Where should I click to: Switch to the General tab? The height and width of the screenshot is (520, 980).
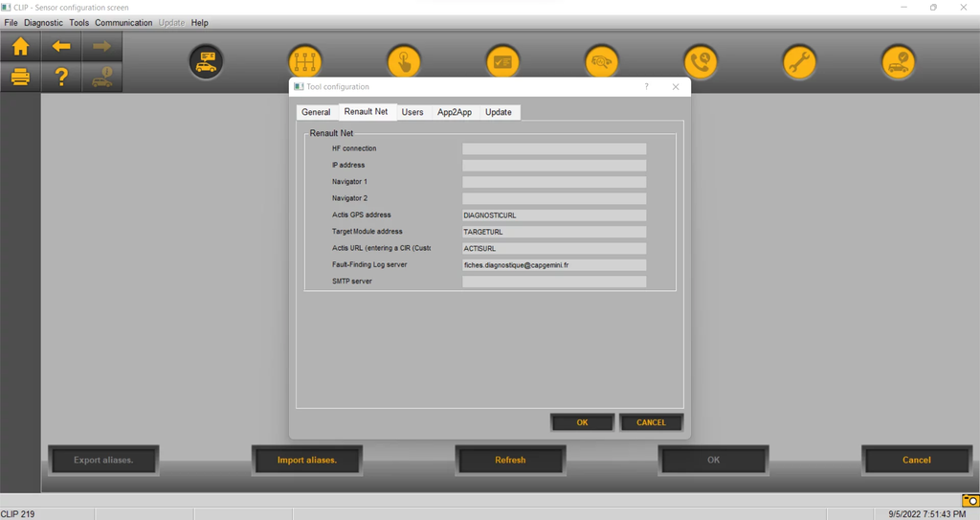point(316,112)
